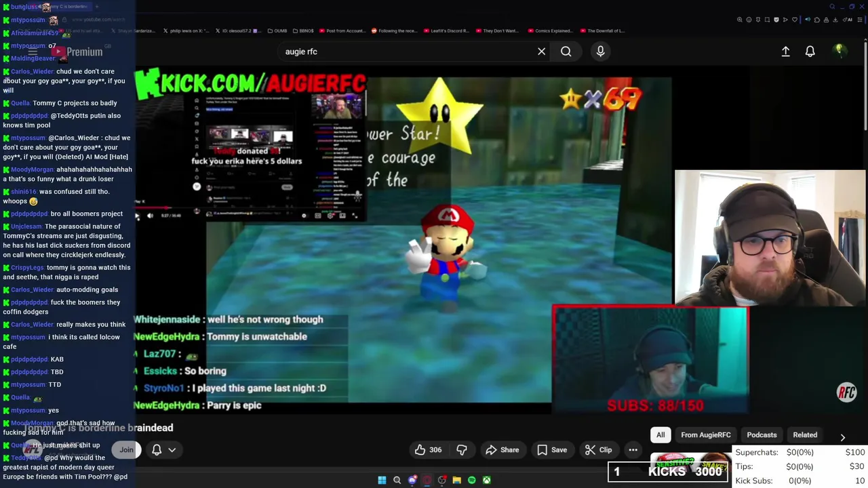Open the 'Following the rece...' bookmark
Viewport: 868px width, 488px height.
[394, 30]
